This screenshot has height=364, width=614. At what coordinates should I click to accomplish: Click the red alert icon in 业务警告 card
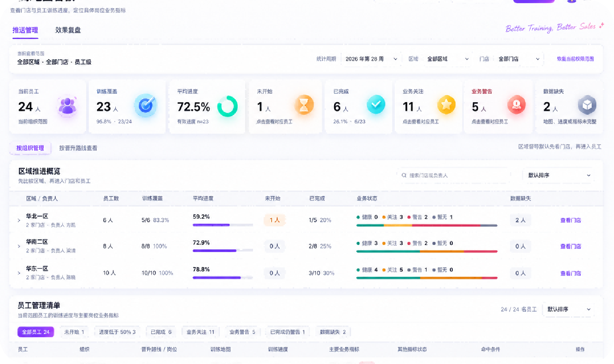(516, 105)
